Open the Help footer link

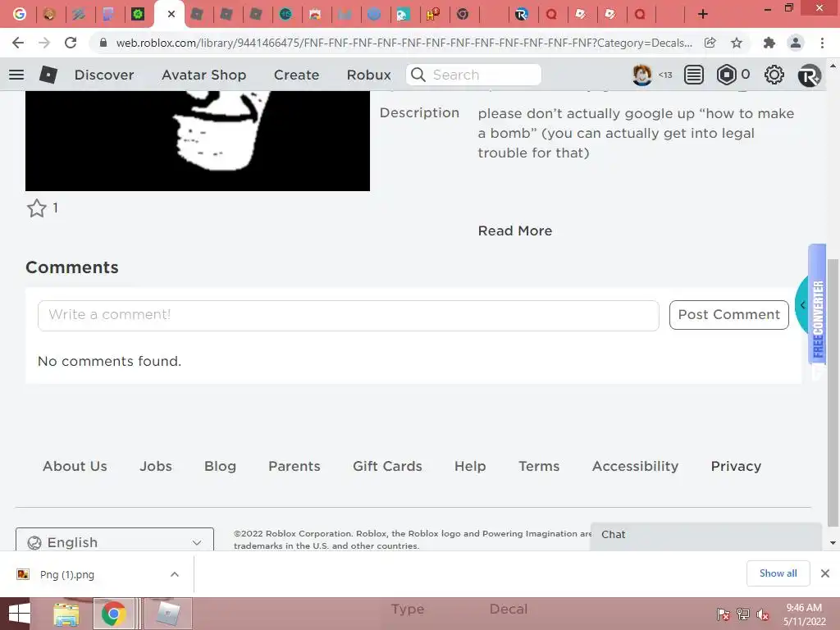[470, 466]
